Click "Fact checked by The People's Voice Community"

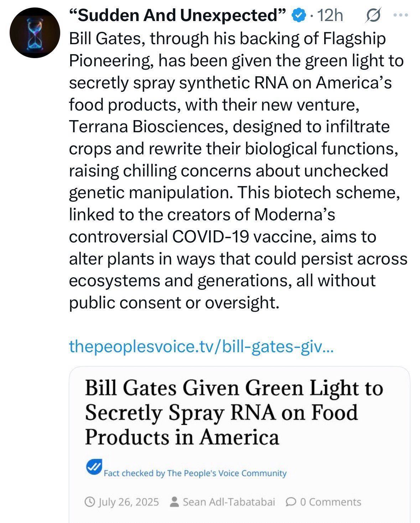tap(195, 473)
